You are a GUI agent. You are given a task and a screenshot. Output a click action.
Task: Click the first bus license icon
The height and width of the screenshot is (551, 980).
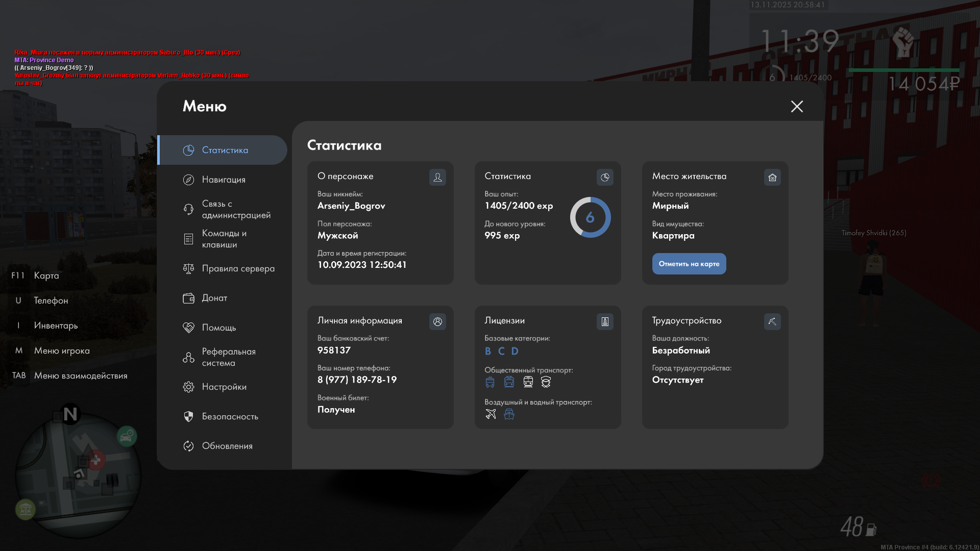490,382
